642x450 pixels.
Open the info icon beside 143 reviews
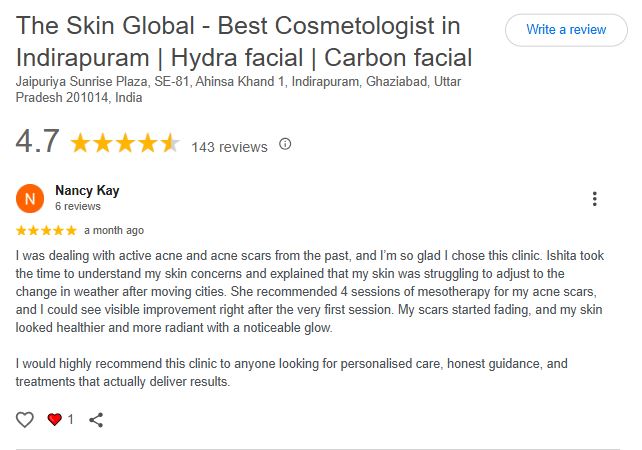285,144
